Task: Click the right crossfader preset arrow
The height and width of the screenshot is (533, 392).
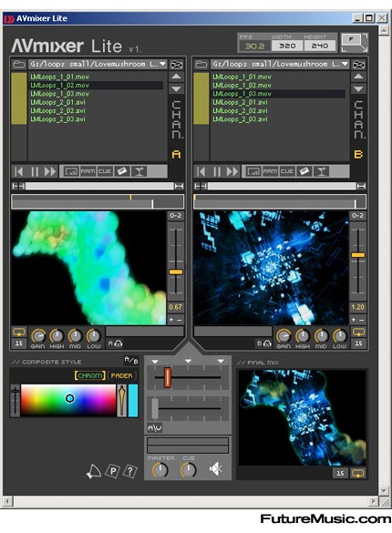Action: point(221,361)
